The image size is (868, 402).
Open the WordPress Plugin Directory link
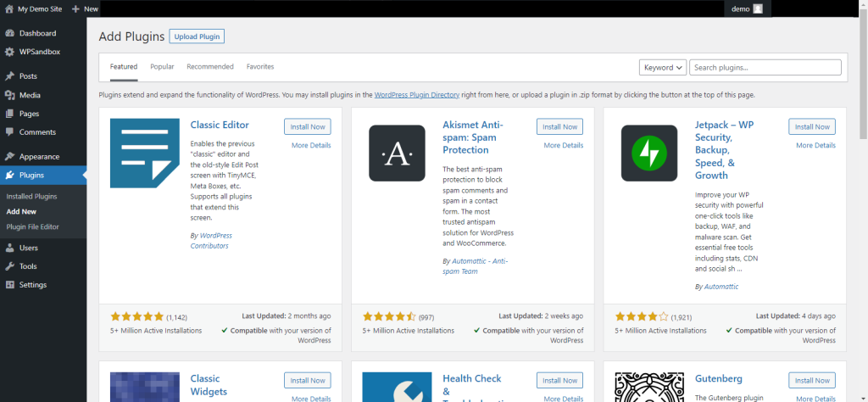pos(417,95)
